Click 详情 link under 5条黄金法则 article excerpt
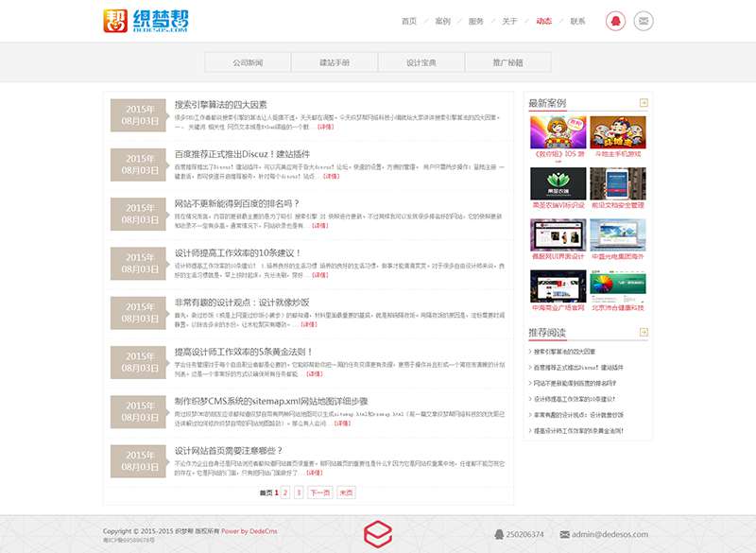 [x=315, y=374]
